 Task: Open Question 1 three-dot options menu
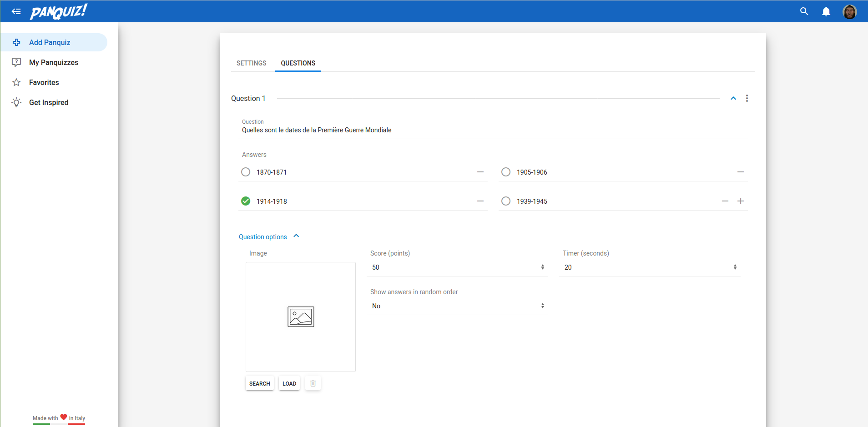(x=747, y=98)
